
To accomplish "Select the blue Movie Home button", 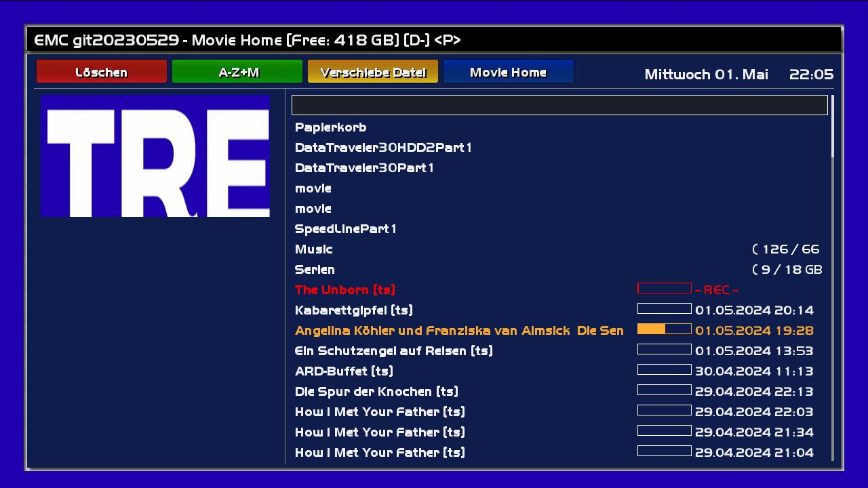I will [x=508, y=72].
